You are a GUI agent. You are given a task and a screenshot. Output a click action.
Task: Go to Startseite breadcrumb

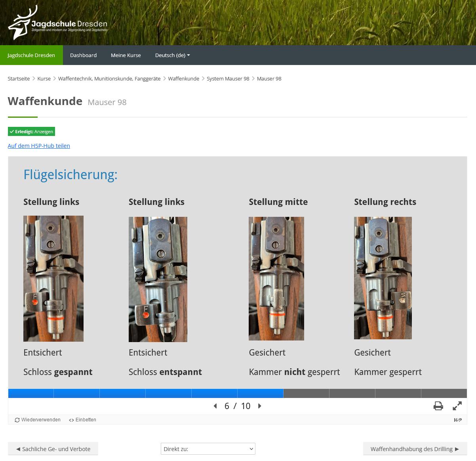pos(19,78)
